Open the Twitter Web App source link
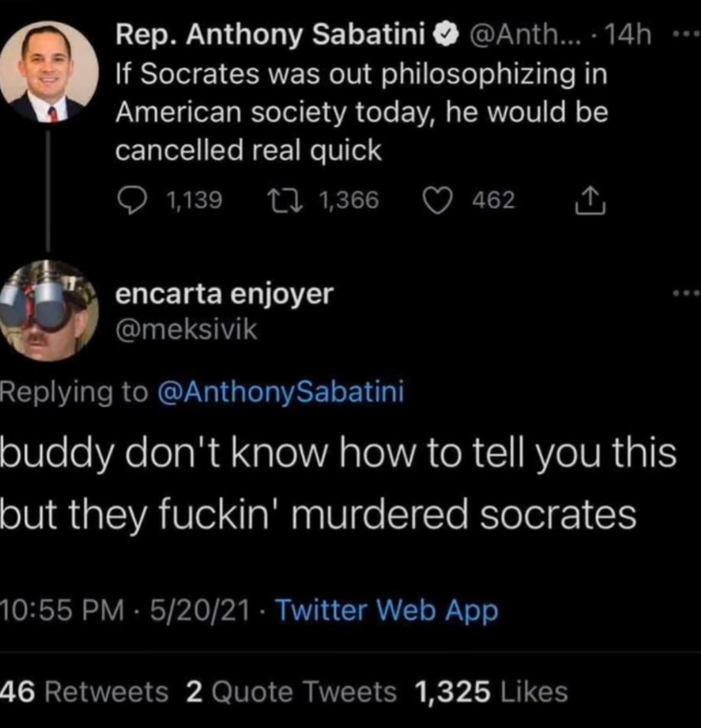This screenshot has height=728, width=701. (387, 610)
